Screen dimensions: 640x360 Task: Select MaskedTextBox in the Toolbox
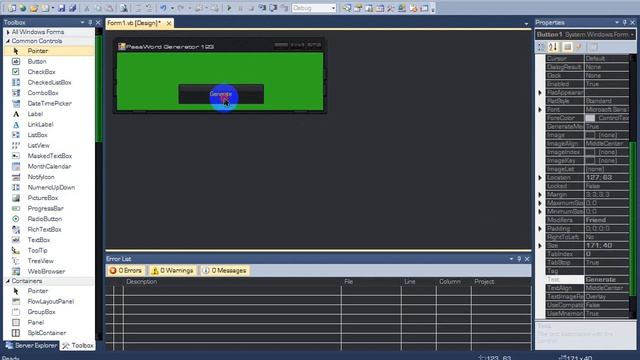[50, 156]
